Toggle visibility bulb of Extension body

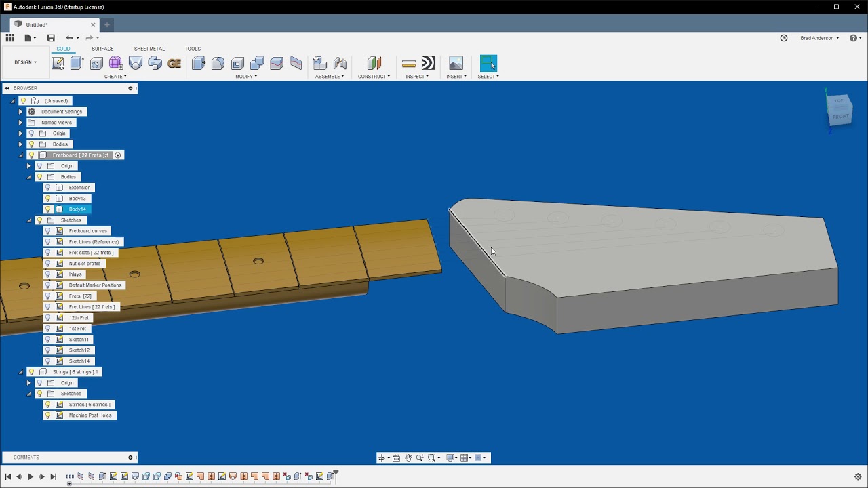click(x=47, y=188)
